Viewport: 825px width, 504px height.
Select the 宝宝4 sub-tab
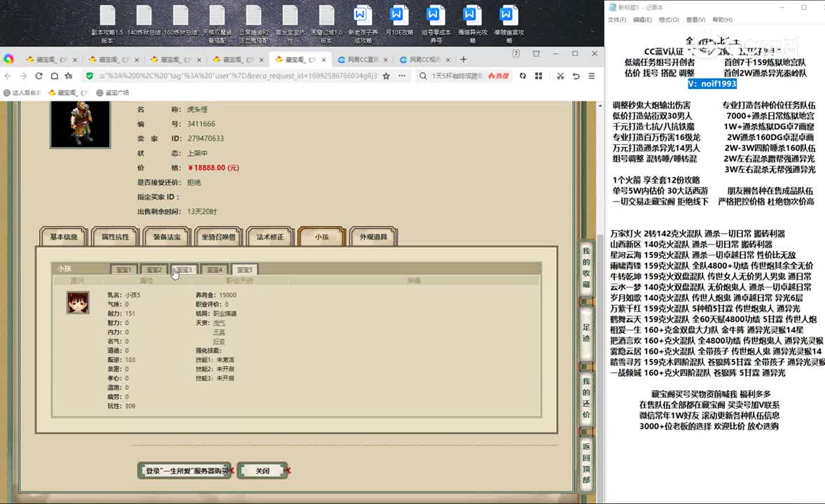pos(215,269)
